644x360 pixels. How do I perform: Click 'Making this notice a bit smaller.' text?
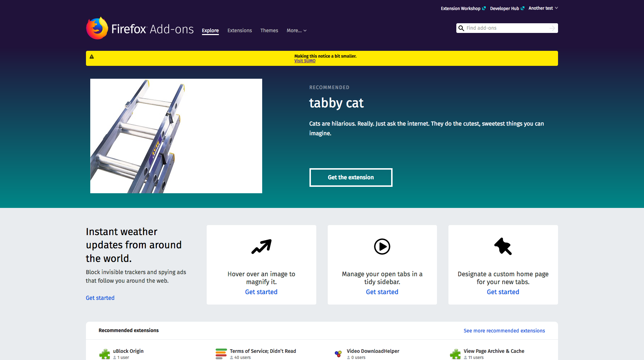pyautogui.click(x=325, y=56)
